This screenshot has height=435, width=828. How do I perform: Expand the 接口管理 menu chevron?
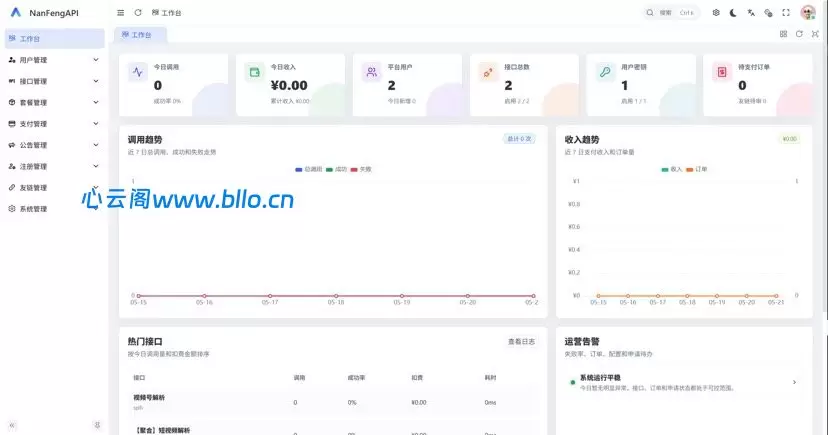pyautogui.click(x=96, y=81)
